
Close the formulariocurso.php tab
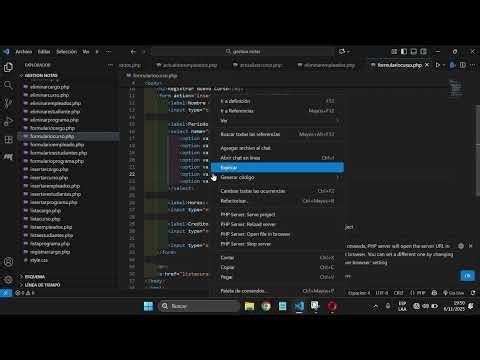(427, 65)
